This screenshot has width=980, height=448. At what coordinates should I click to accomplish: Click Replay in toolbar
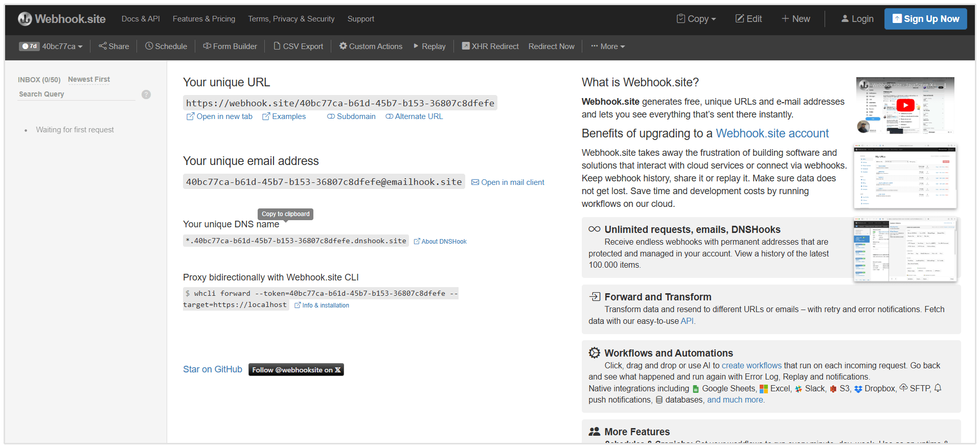429,46
